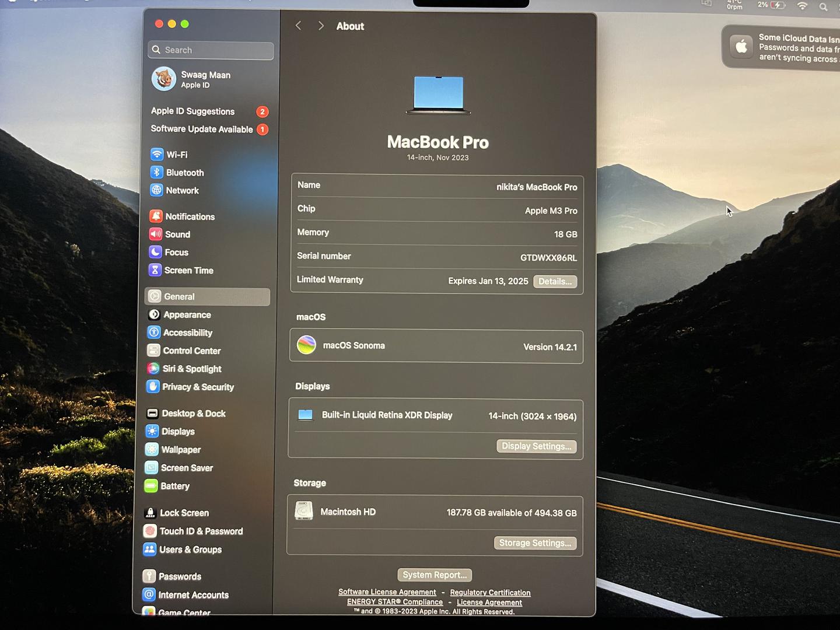Open Storage Settings button

pyautogui.click(x=535, y=543)
